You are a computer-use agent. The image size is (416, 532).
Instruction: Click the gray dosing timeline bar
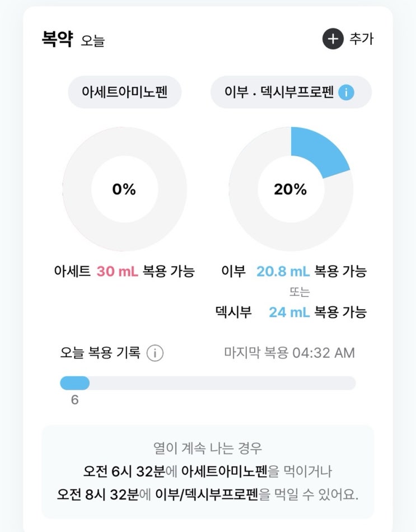coord(208,384)
